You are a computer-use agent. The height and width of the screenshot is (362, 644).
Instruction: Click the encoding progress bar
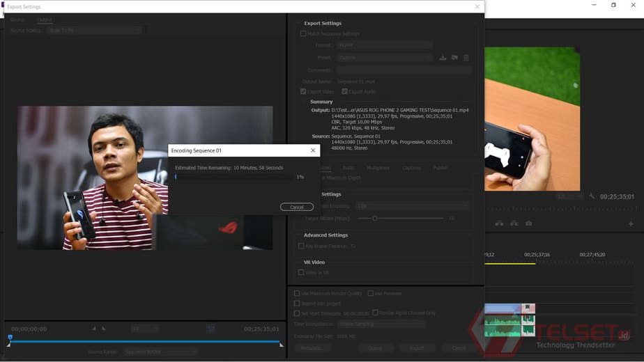coord(234,177)
